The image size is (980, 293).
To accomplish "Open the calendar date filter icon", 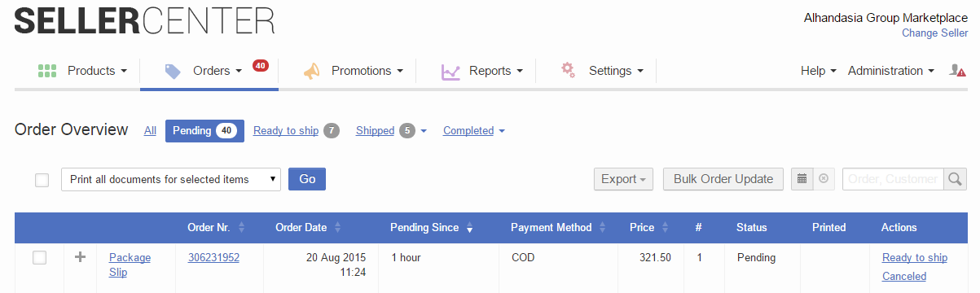I will click(802, 179).
